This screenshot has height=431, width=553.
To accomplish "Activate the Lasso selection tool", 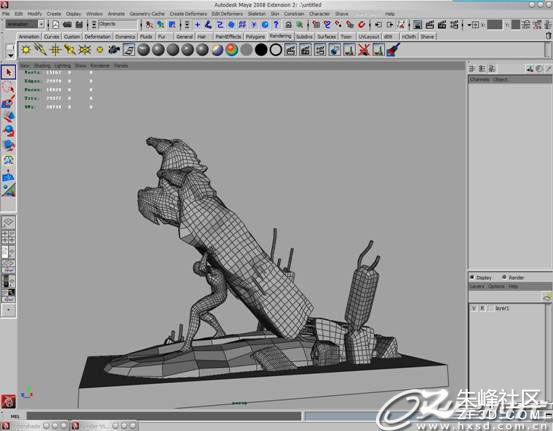I will pyautogui.click(x=8, y=88).
